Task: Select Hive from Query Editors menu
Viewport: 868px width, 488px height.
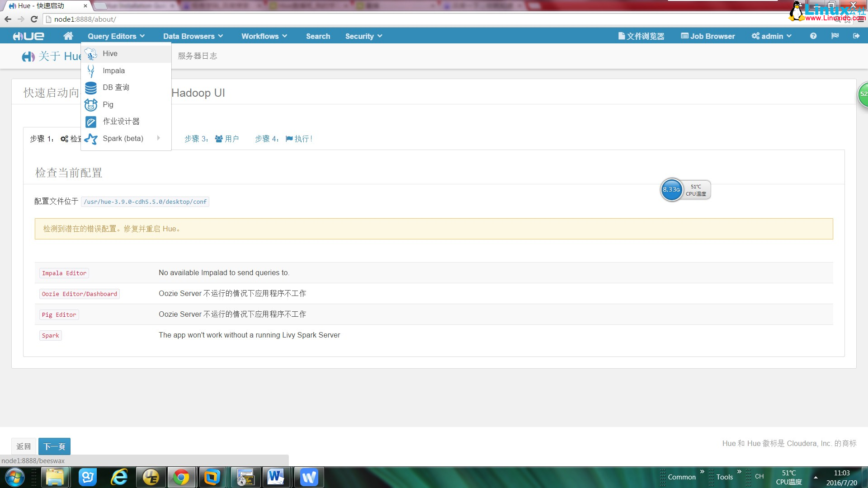Action: 110,54
